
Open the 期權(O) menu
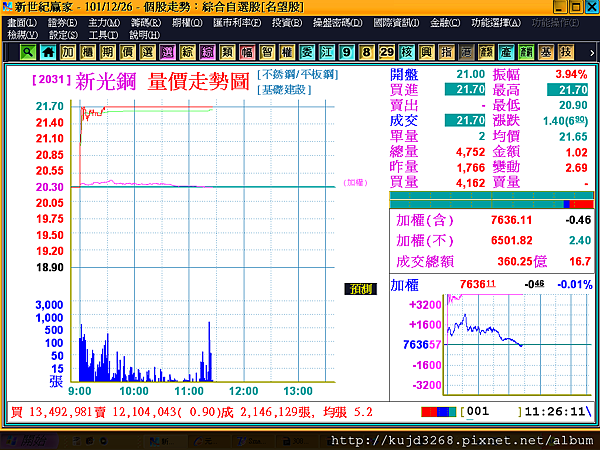(187, 23)
